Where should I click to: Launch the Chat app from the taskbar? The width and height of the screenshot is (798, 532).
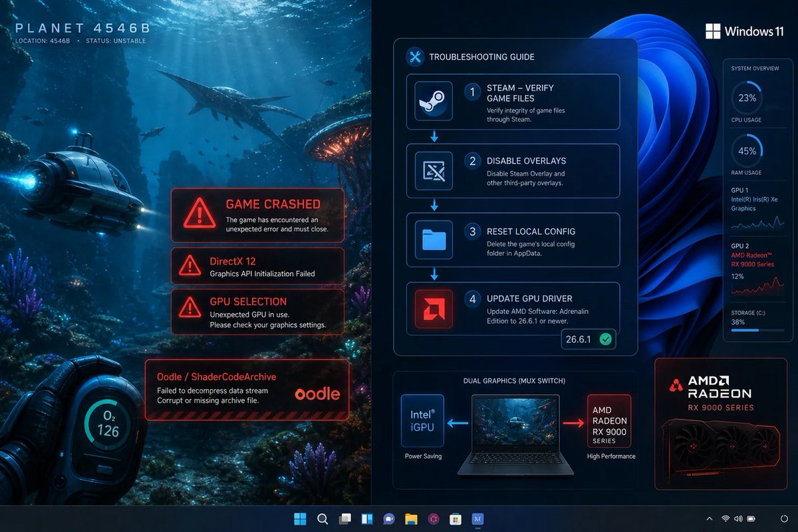[x=389, y=519]
